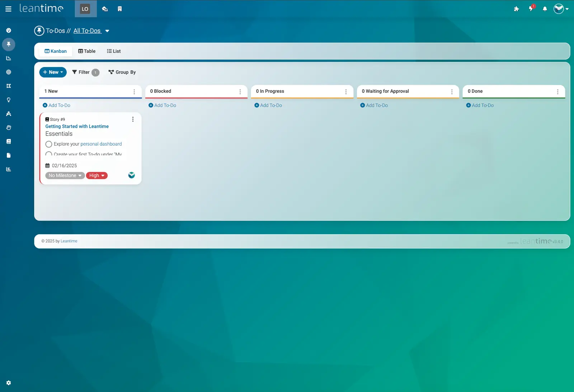The image size is (574, 392).
Task: Open the Done column options menu
Action: [x=557, y=92]
